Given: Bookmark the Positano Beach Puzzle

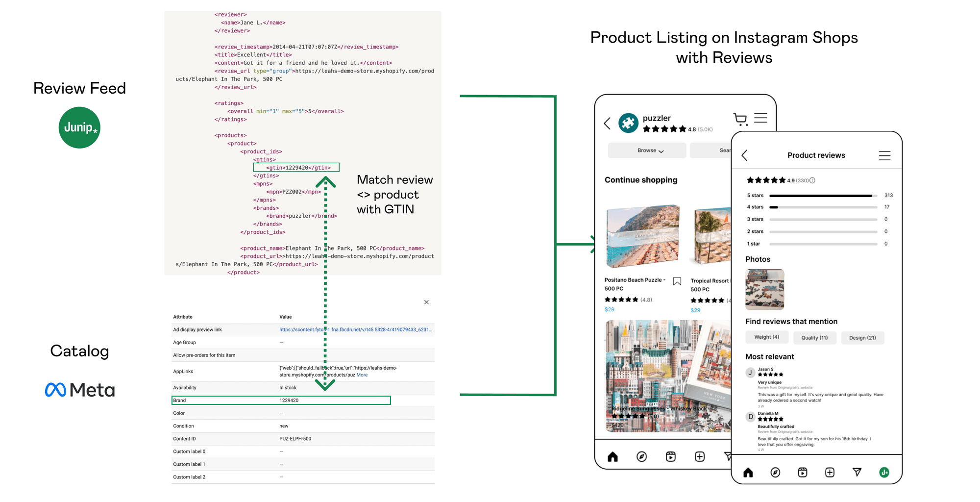Looking at the screenshot, I should 677,281.
